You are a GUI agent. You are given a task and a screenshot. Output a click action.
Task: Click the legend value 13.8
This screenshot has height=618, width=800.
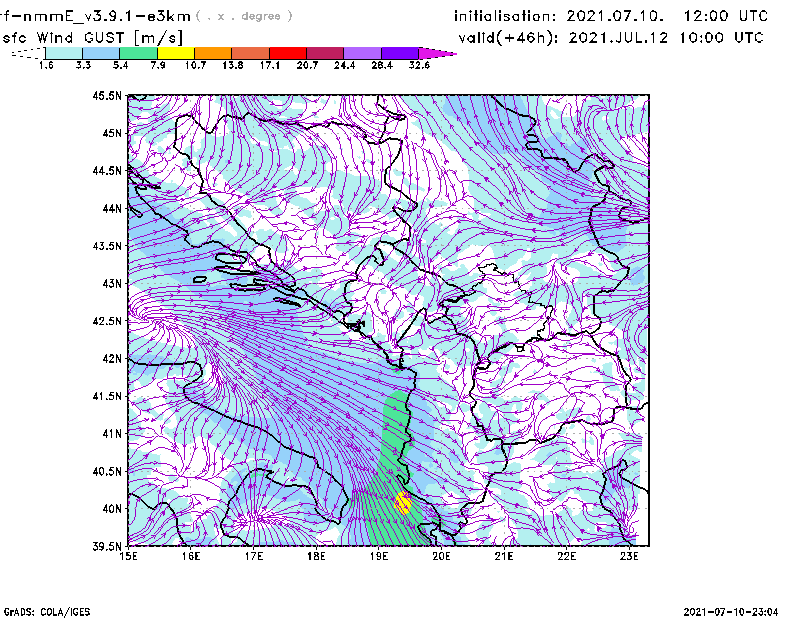pyautogui.click(x=233, y=65)
